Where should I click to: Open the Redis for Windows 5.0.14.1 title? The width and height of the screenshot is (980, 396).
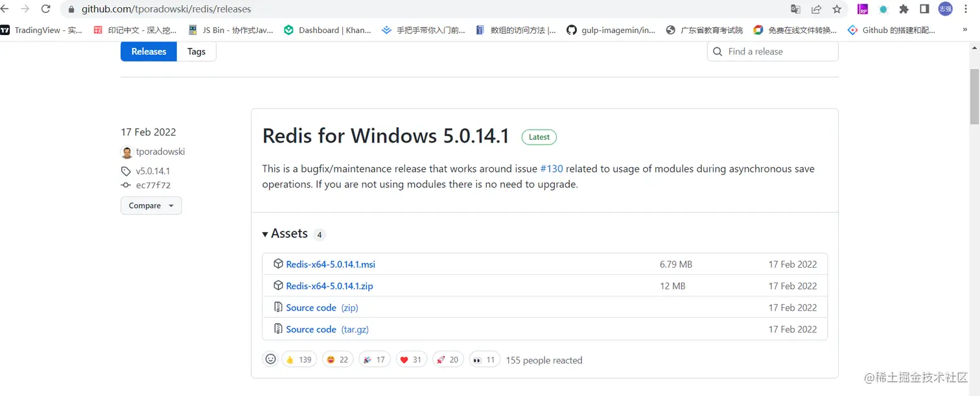tap(386, 135)
